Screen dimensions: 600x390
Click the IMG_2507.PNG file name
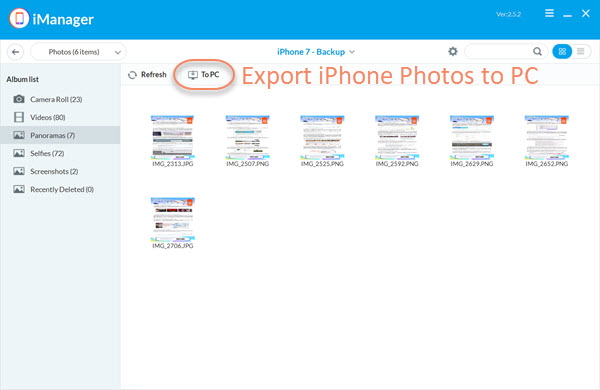248,164
